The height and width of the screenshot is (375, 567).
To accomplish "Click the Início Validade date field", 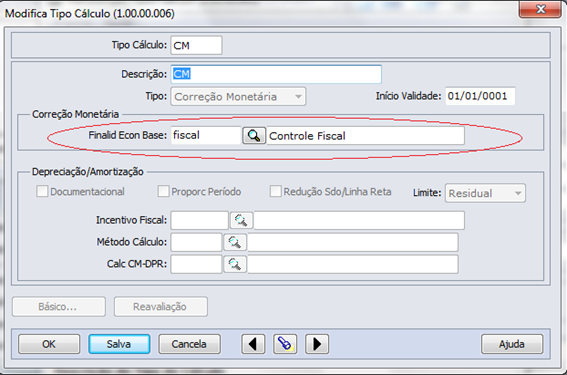I will point(480,96).
